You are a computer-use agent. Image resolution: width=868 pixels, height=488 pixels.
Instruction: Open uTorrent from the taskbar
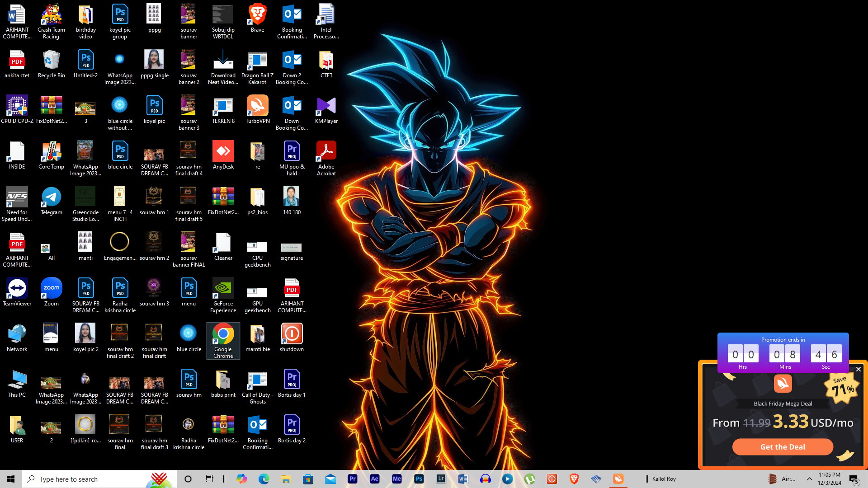(x=530, y=479)
